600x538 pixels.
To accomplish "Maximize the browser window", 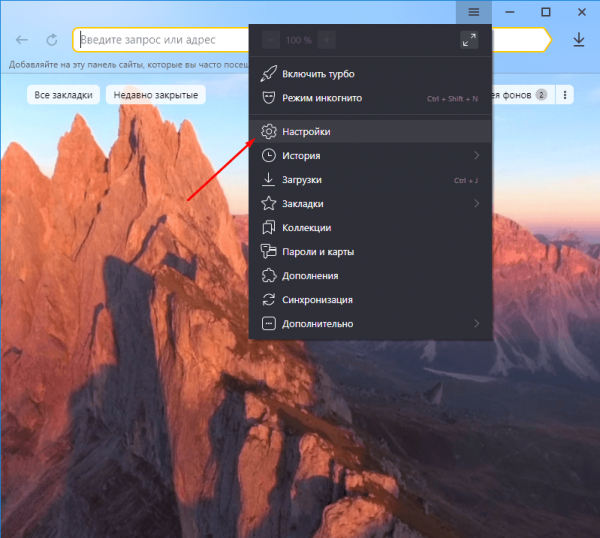I will click(x=546, y=12).
